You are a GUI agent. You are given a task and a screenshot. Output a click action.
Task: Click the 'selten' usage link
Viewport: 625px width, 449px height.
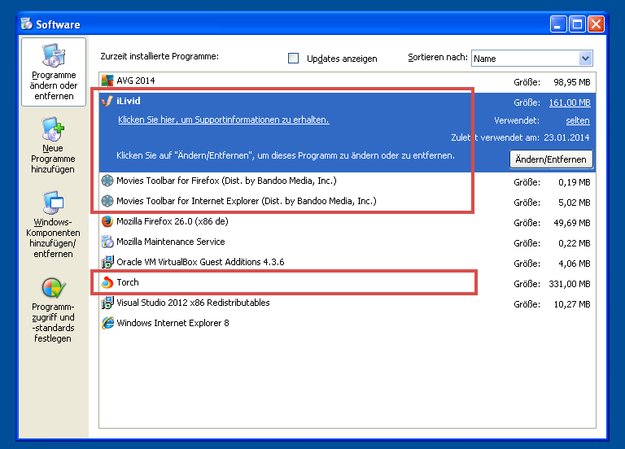578,121
